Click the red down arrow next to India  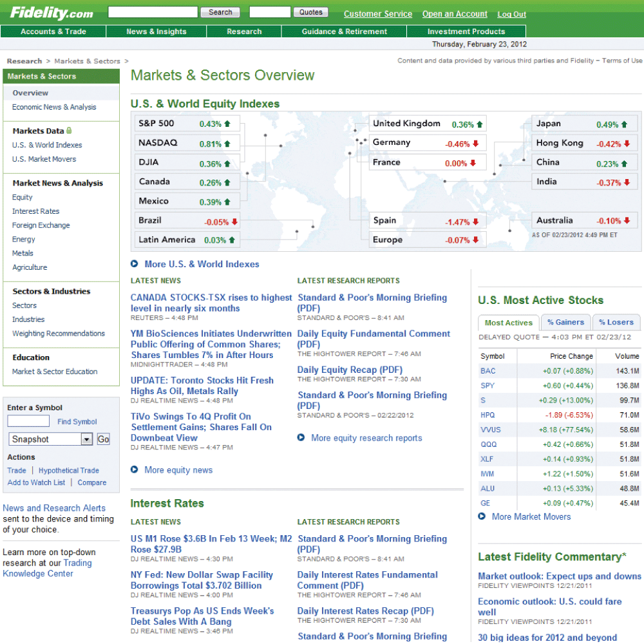[x=627, y=182]
